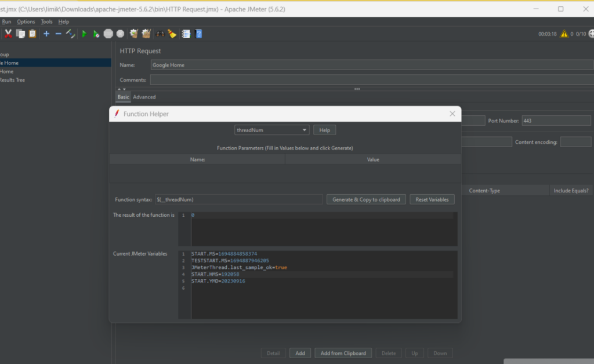This screenshot has width=594, height=364.
Task: Click the Start no pauses icon
Action: (x=96, y=34)
